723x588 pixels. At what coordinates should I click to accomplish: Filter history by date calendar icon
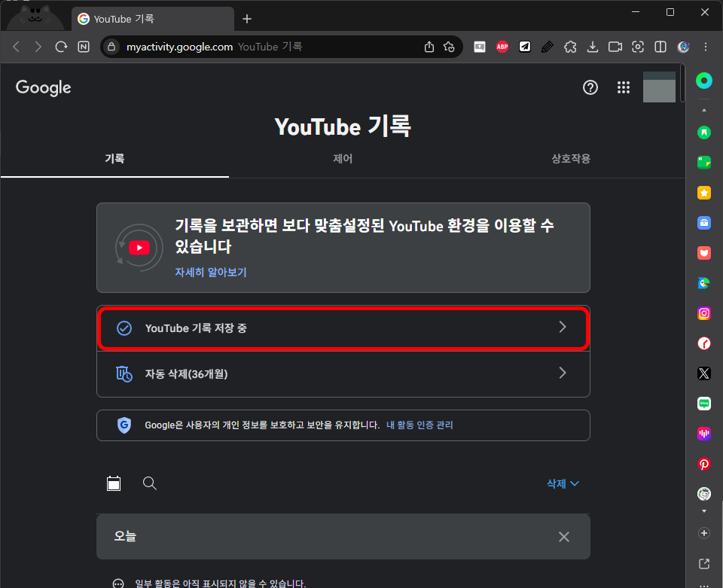[114, 483]
